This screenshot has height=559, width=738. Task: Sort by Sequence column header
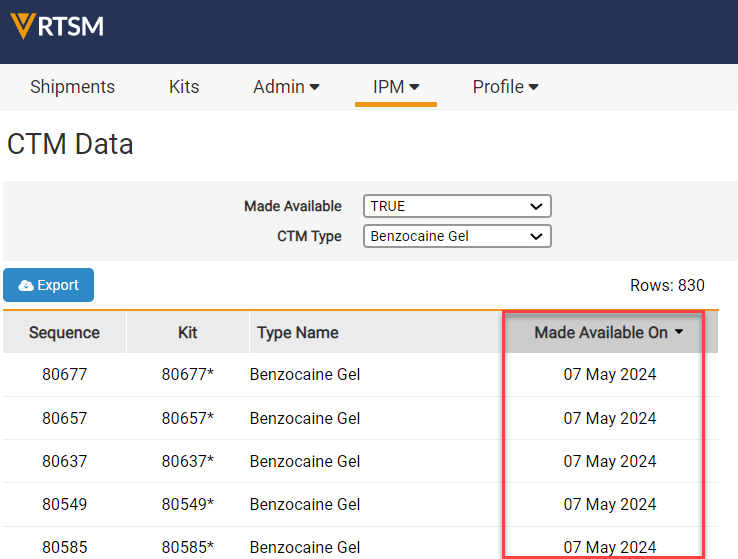(x=64, y=333)
